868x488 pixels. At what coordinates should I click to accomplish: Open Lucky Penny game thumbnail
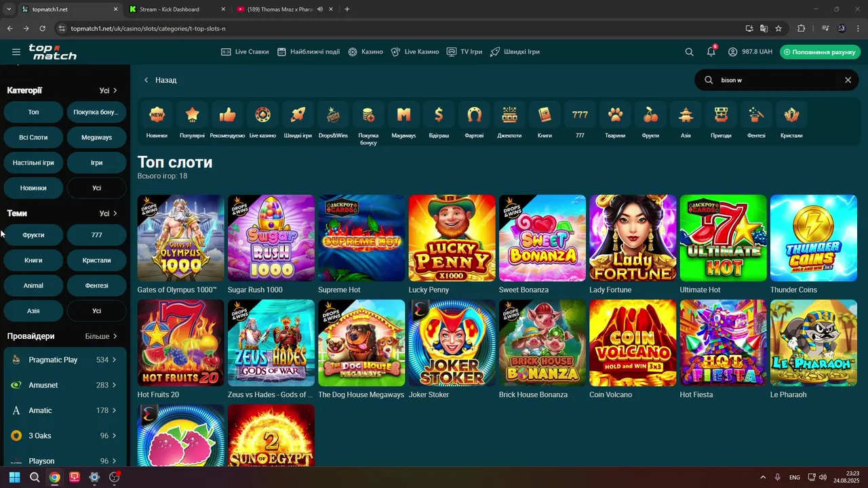(452, 238)
